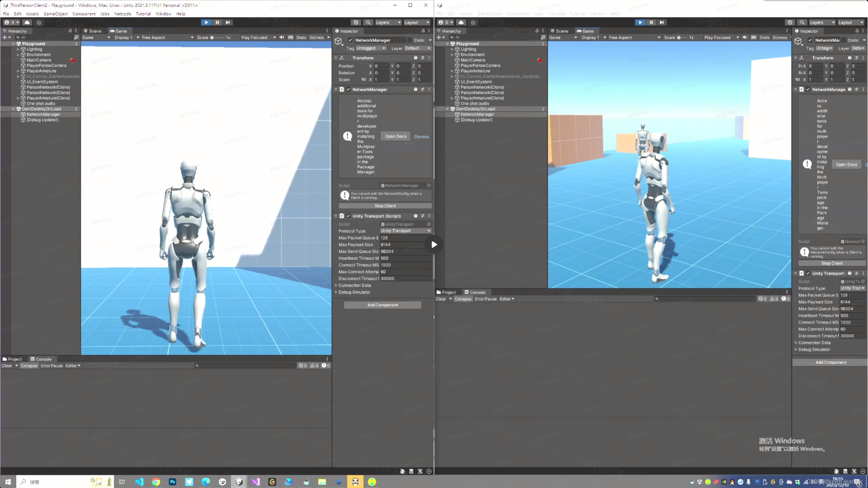Open the Protocol Type dropdown in left Inspector
Viewport: 868px width, 488px height.
[405, 231]
